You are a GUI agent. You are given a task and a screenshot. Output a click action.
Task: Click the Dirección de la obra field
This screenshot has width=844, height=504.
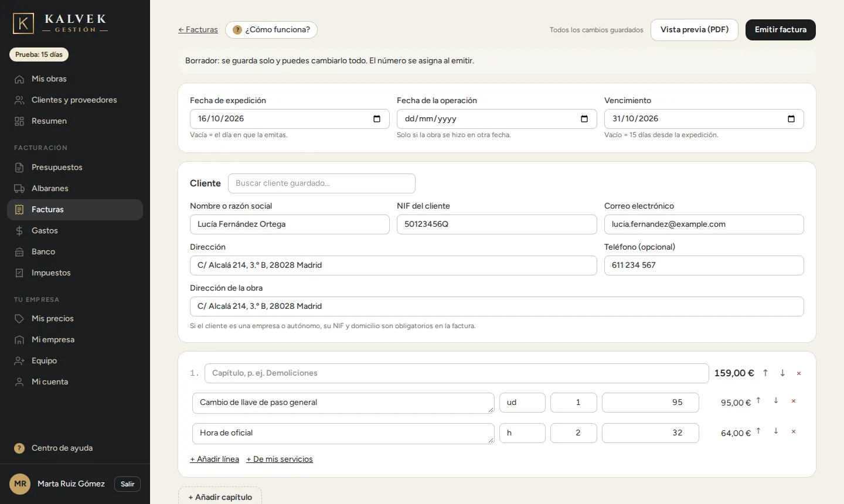coord(497,307)
